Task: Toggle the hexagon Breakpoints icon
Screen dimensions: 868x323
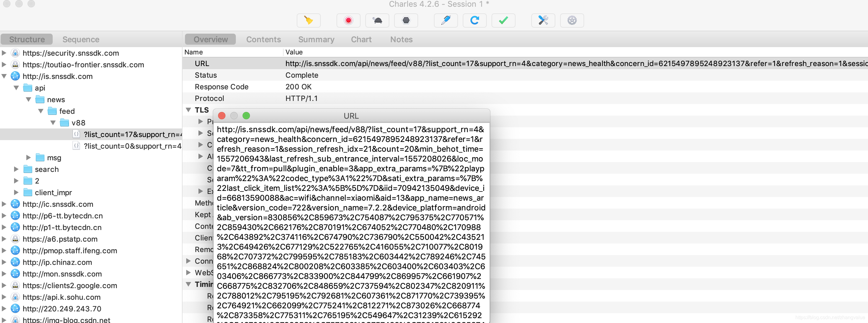Action: (406, 20)
